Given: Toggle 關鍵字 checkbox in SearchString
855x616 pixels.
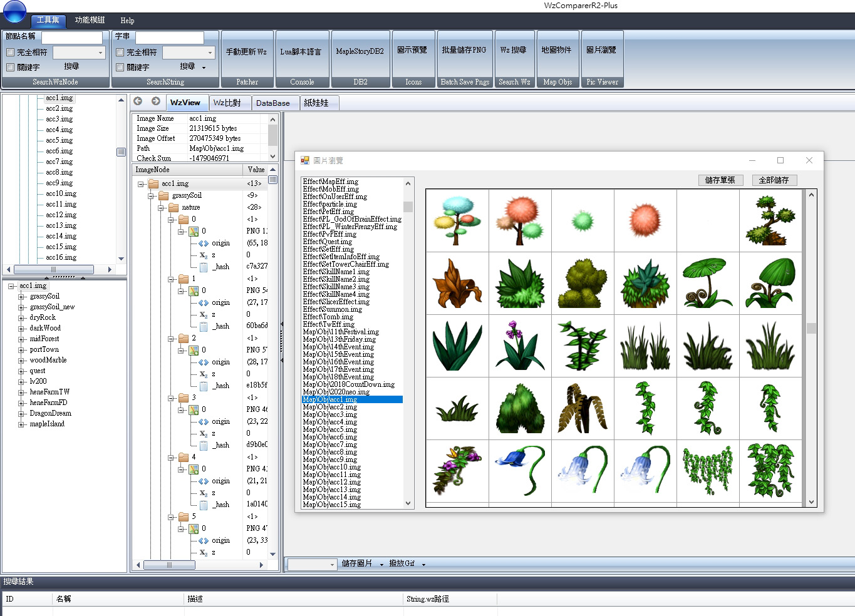Looking at the screenshot, I should (120, 67).
